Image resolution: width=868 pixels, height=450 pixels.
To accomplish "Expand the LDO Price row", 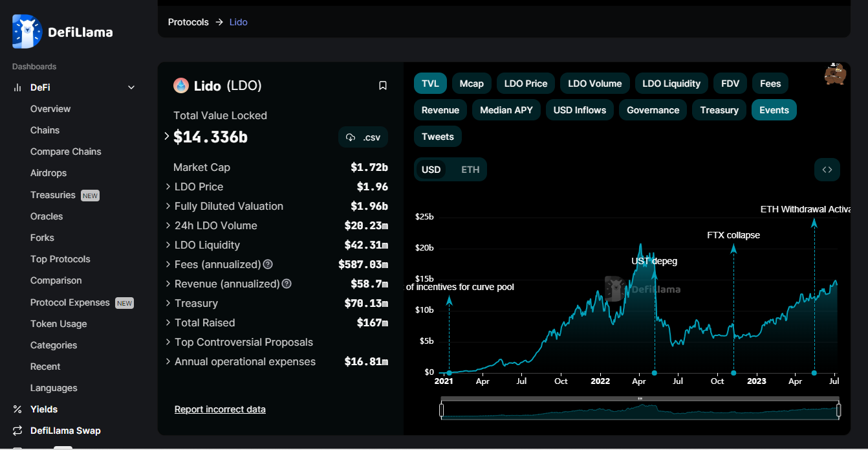I will pyautogui.click(x=168, y=186).
